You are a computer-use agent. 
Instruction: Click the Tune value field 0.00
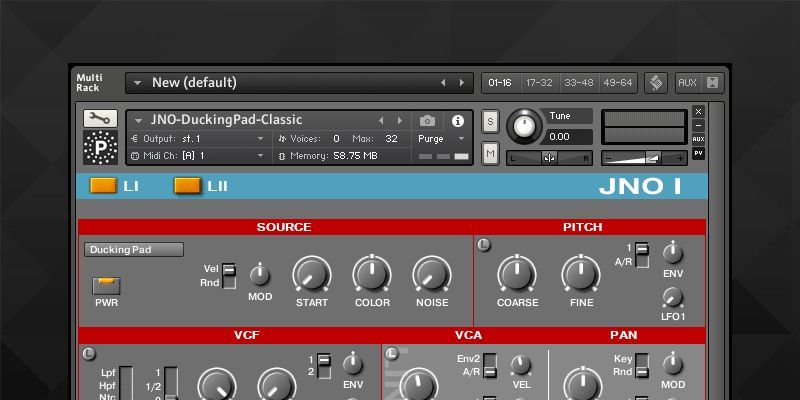(568, 137)
